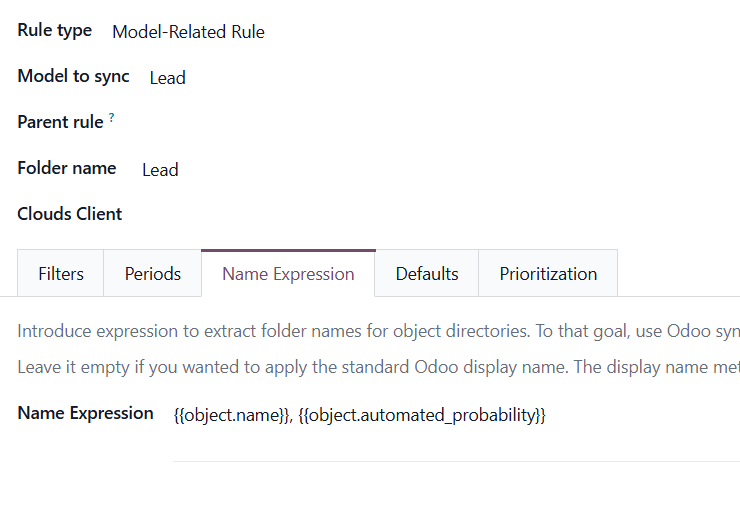Viewport: 740px width, 513px height.
Task: Click the Model to sync label
Action: (73, 77)
